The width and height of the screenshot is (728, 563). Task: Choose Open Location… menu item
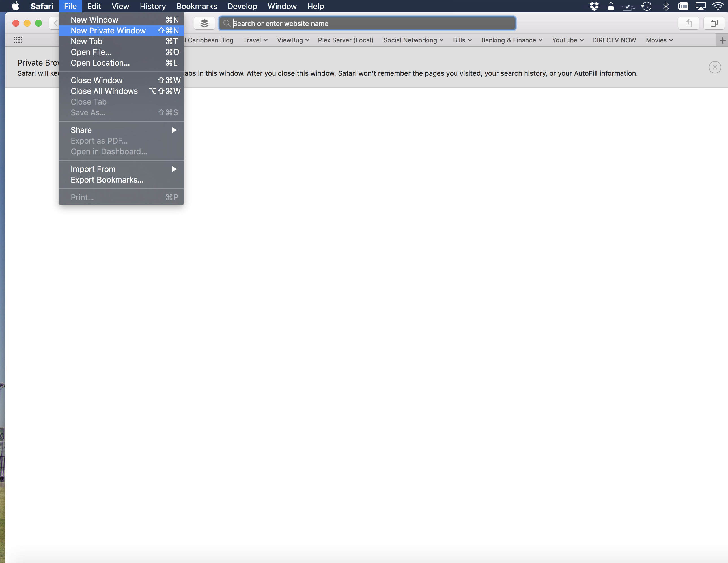[121, 63]
